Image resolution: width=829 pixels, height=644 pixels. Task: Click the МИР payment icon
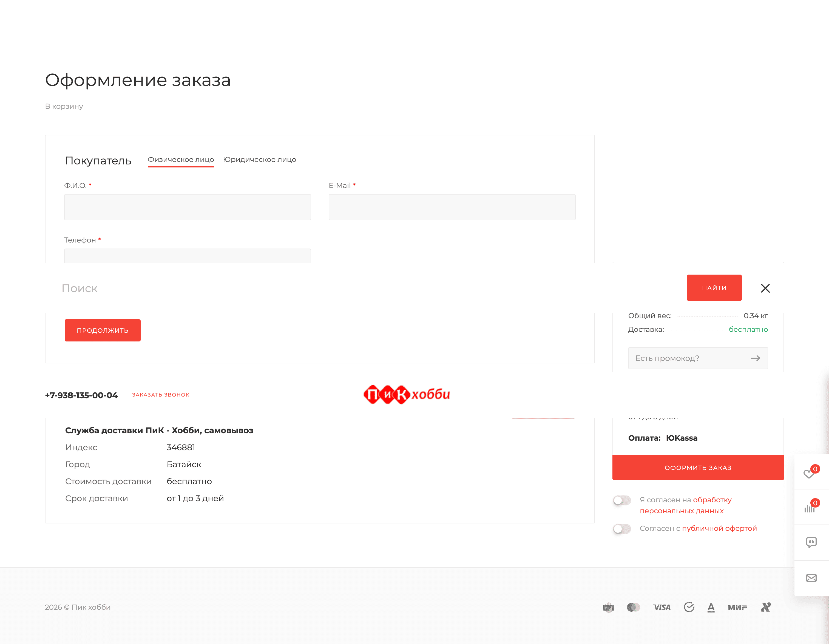(737, 607)
